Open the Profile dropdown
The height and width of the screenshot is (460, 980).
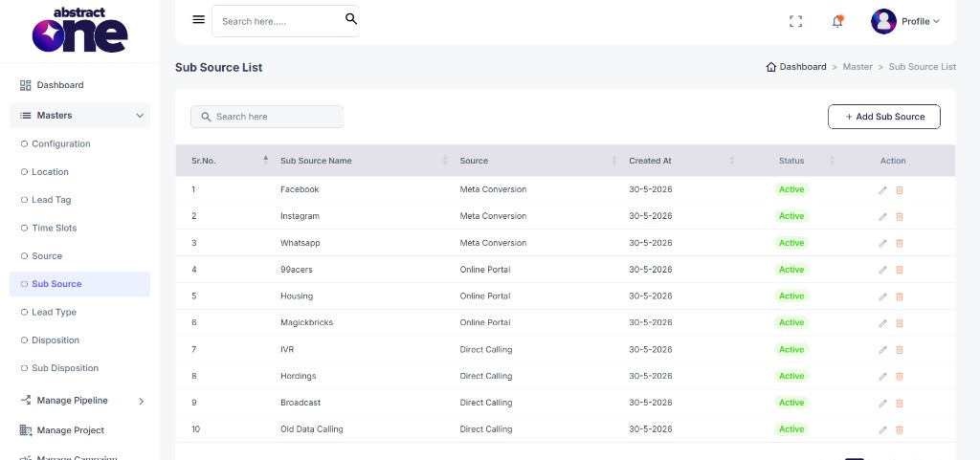coord(920,21)
